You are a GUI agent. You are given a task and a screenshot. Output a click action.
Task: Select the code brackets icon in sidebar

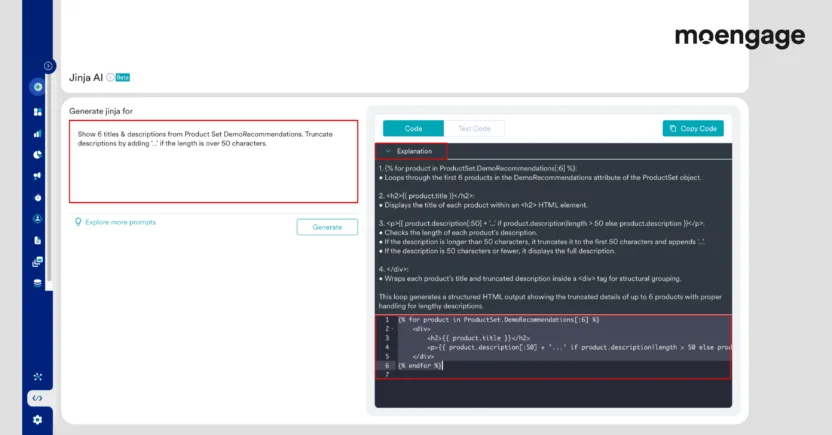coord(37,398)
